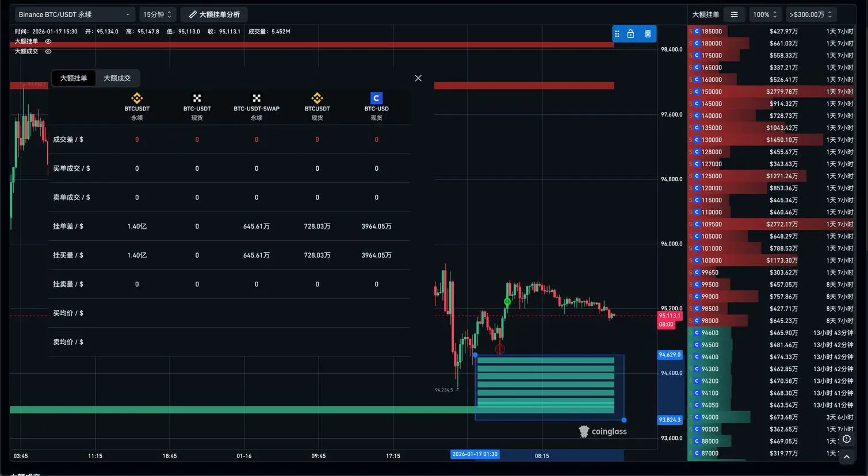Lock the selected drawing with the padlock icon
This screenshot has width=868, height=476.
click(630, 34)
